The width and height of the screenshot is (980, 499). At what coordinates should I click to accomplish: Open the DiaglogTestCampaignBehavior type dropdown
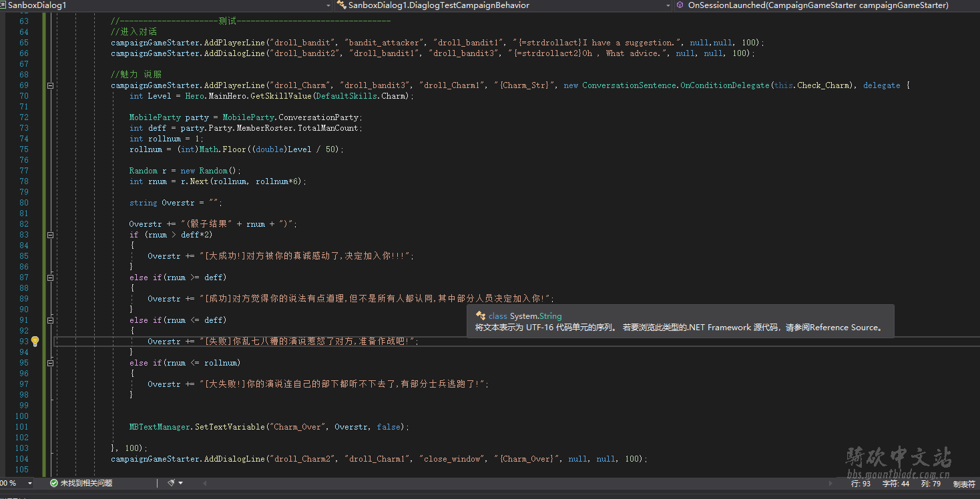click(x=668, y=5)
